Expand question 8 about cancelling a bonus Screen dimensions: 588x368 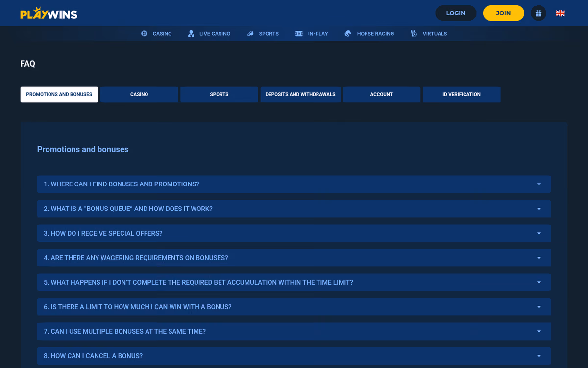(294, 356)
